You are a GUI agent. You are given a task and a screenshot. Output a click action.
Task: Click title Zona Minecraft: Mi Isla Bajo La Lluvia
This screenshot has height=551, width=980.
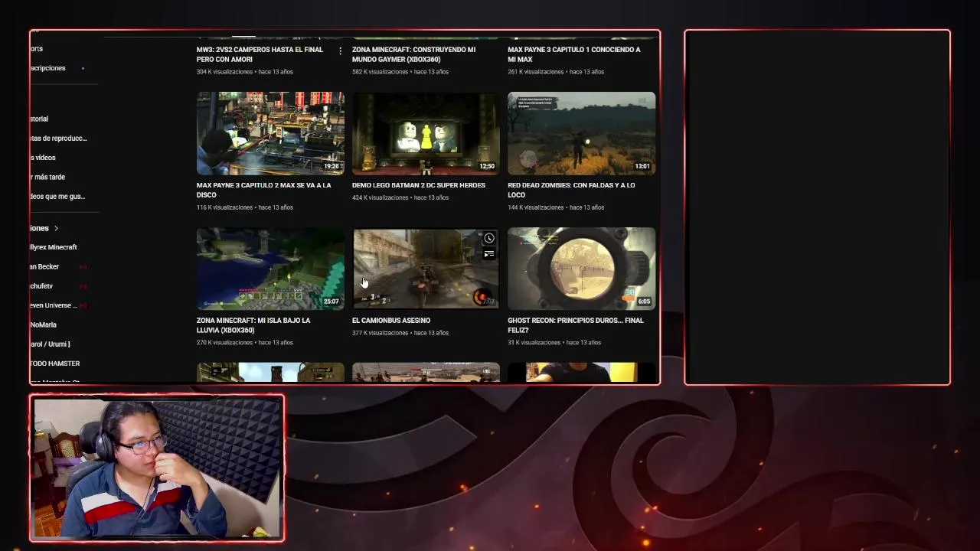click(x=253, y=325)
